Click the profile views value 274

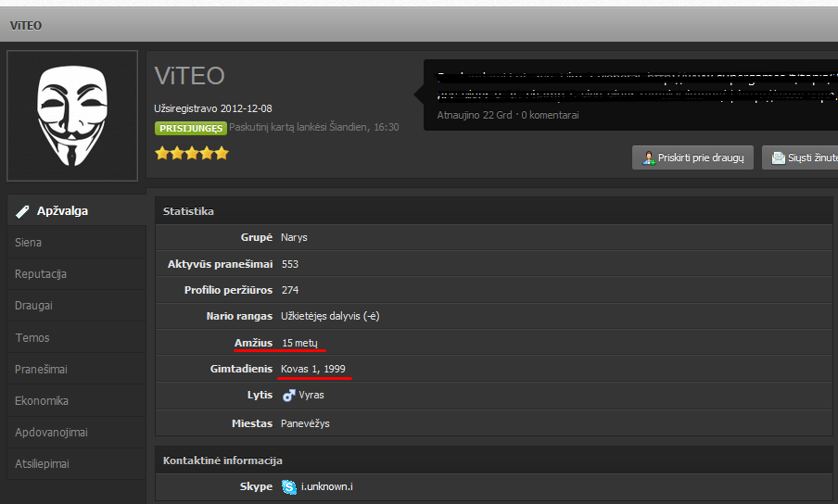point(289,290)
